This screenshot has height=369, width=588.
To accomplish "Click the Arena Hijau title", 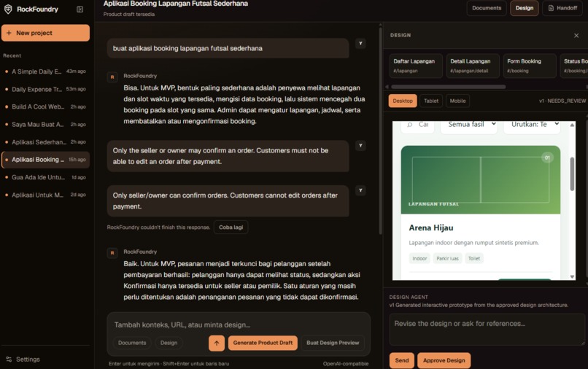I will [x=431, y=228].
